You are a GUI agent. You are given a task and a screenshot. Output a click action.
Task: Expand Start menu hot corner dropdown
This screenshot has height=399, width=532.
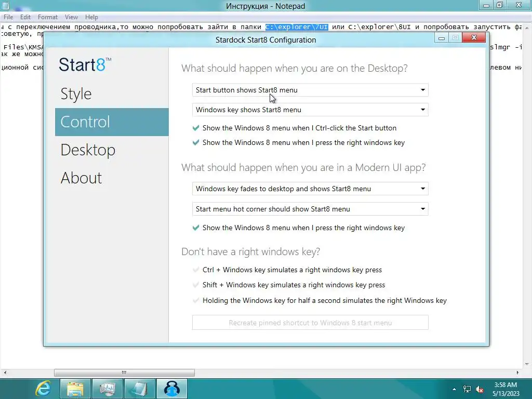click(x=310, y=209)
